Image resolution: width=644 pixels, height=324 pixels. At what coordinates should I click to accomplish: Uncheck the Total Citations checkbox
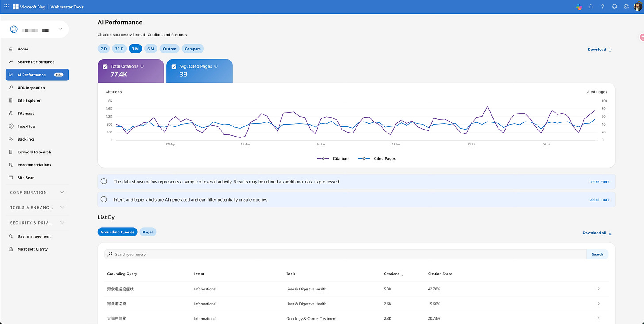point(105,66)
